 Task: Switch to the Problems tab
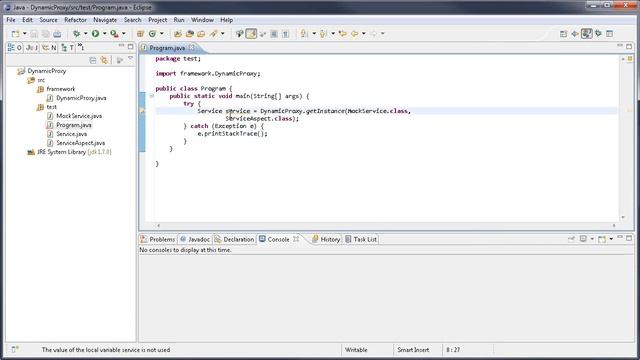coord(158,239)
